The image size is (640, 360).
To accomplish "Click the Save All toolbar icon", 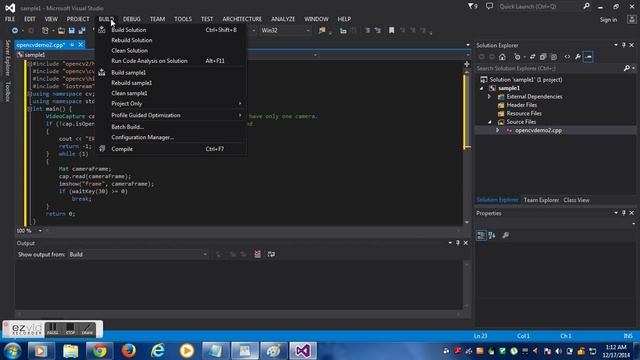I will 82,31.
